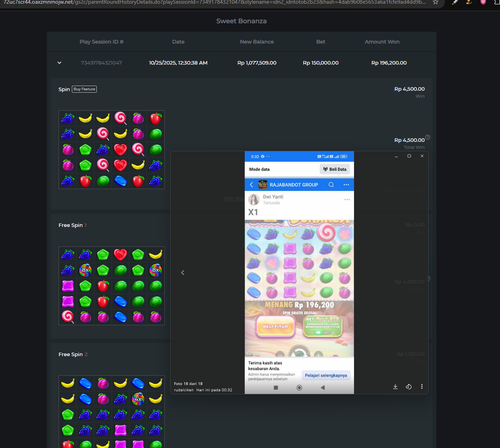Tap Android home circle button
Viewport: 500px width, 448px height.
[299, 388]
